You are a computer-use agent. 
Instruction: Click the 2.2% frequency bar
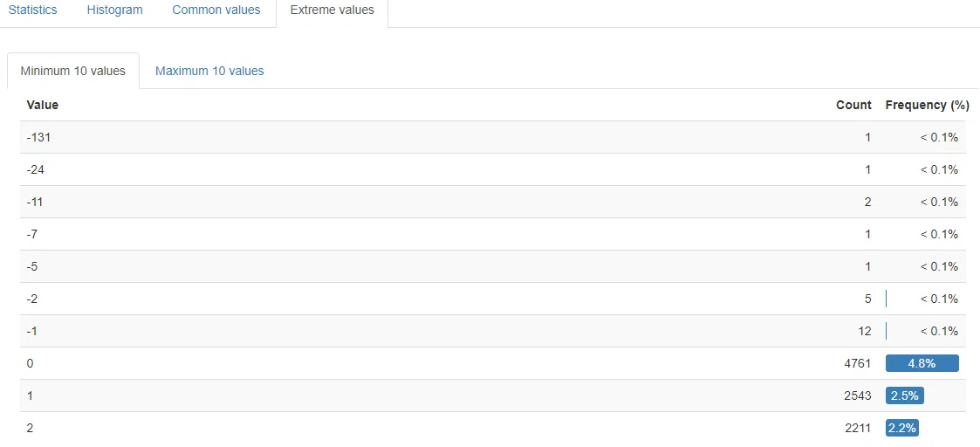[x=902, y=429]
